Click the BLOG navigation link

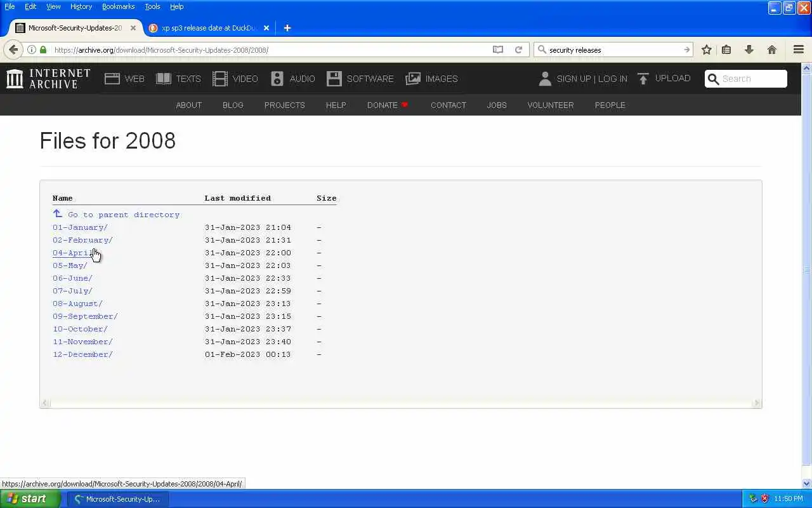[233, 105]
